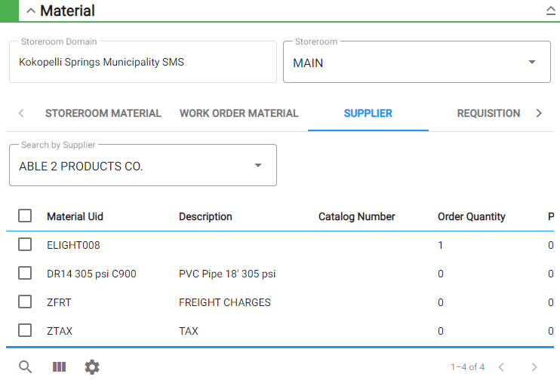Check the ELIGHT008 row checkbox
This screenshot has height=392, width=560.
click(x=25, y=245)
